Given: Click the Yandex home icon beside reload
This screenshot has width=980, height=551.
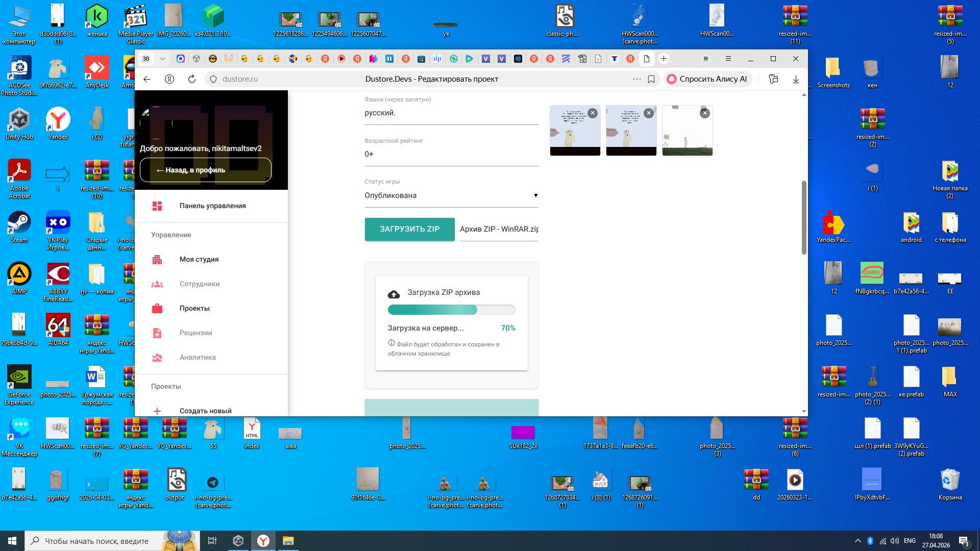Looking at the screenshot, I should tap(169, 79).
